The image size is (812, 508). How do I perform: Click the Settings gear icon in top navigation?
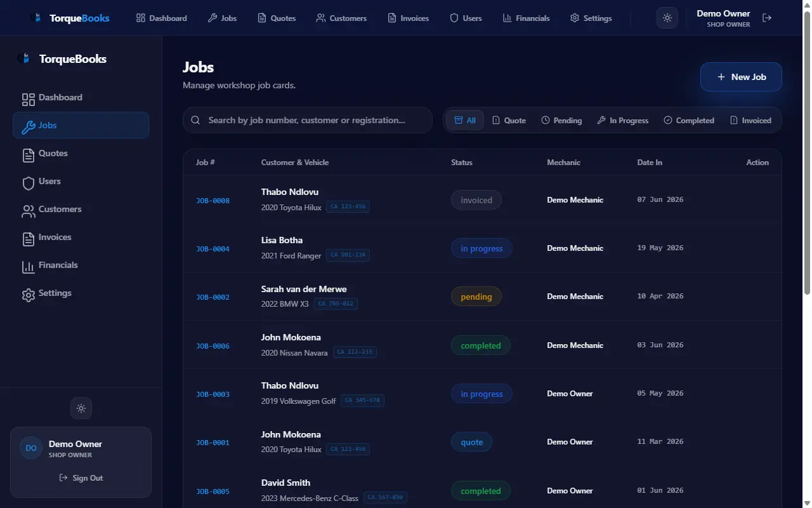click(575, 18)
